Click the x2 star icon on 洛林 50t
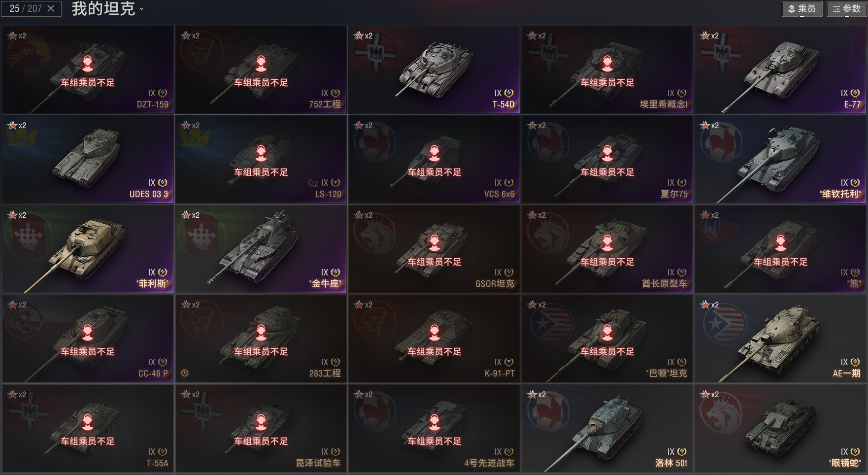The image size is (868, 475). point(537,394)
